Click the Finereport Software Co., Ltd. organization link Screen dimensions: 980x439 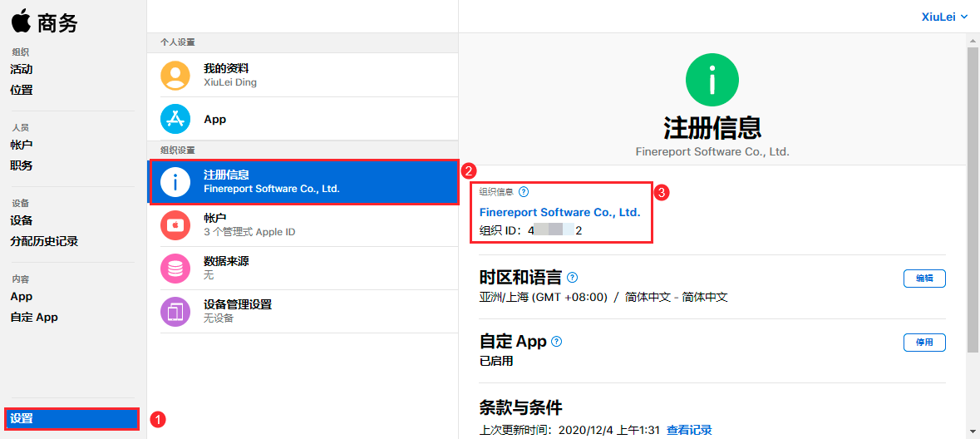point(560,213)
